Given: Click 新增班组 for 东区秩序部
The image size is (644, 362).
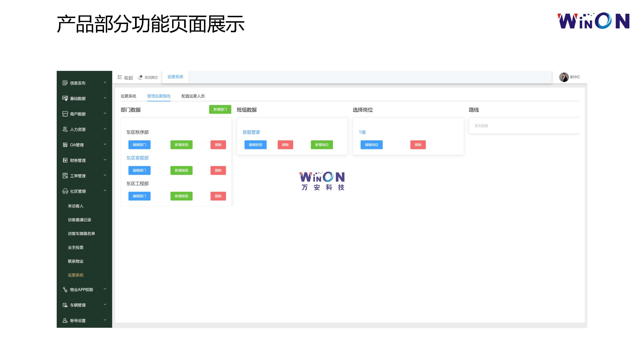Looking at the screenshot, I should pyautogui.click(x=182, y=145).
